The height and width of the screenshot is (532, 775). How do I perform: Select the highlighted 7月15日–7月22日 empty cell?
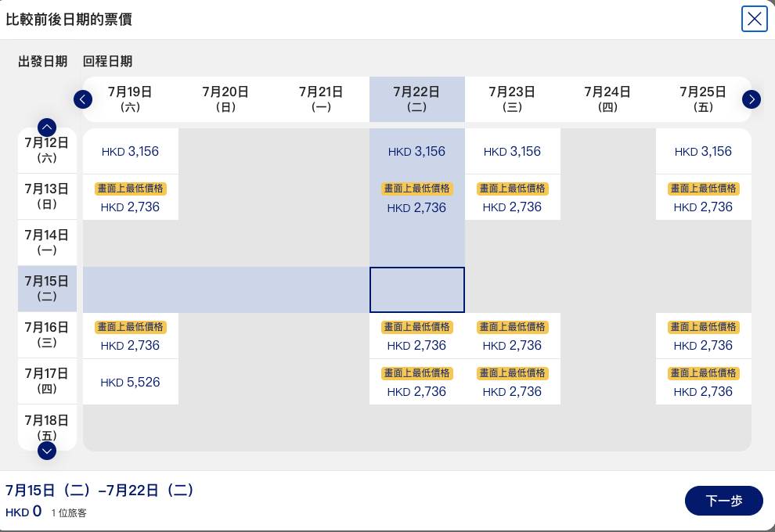(x=417, y=290)
